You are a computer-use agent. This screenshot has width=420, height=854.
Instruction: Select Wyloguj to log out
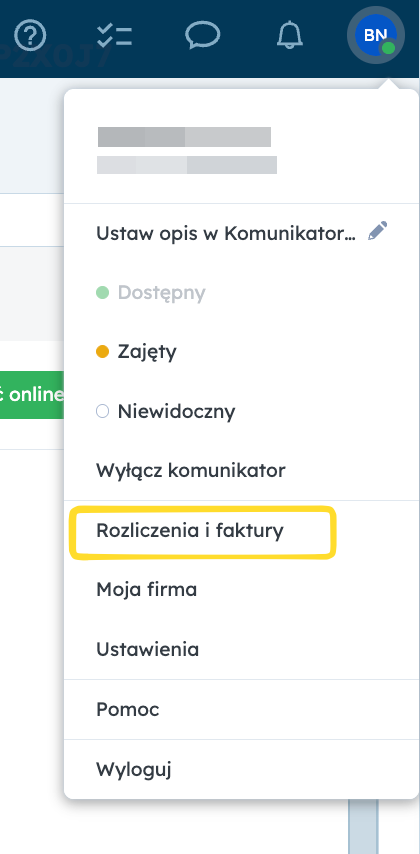point(134,769)
